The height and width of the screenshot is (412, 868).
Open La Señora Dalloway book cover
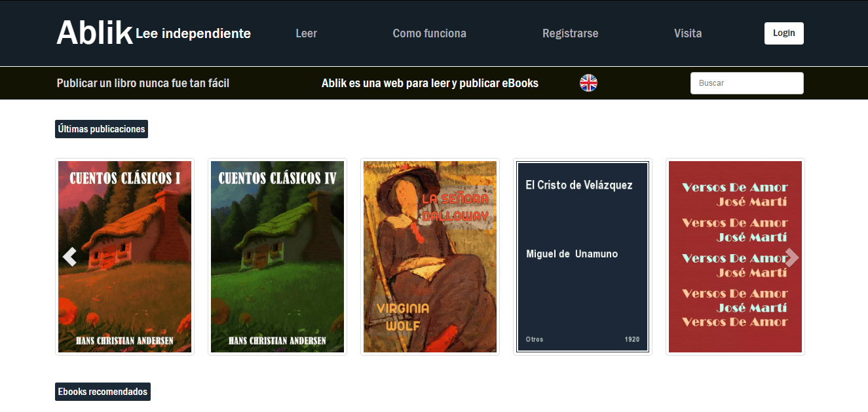[x=430, y=257]
